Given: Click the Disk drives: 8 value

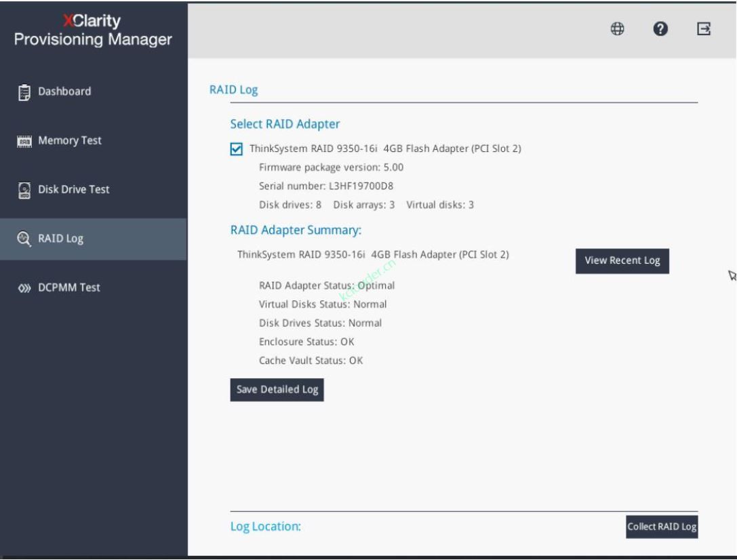Looking at the screenshot, I should click(x=290, y=205).
